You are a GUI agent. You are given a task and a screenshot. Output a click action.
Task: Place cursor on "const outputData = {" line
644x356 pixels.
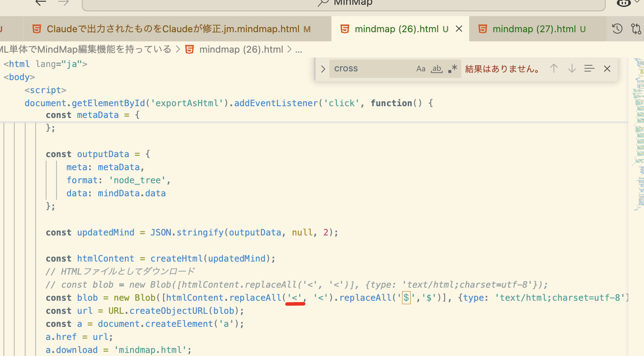[x=98, y=154]
